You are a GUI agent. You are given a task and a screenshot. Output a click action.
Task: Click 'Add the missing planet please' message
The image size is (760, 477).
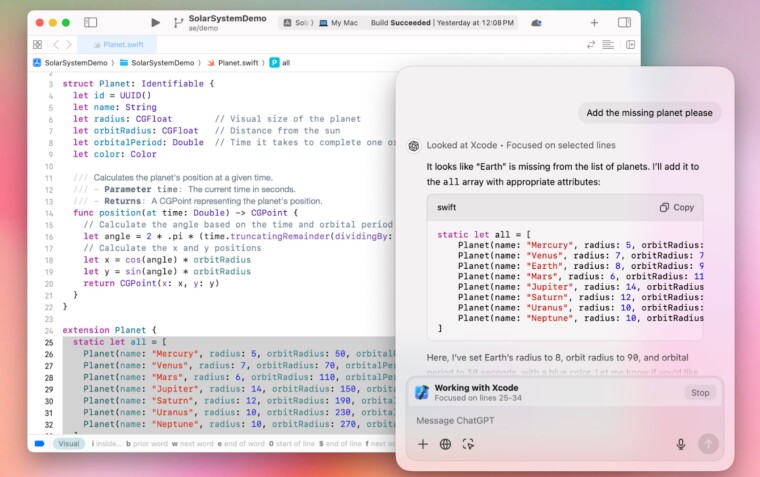(649, 113)
